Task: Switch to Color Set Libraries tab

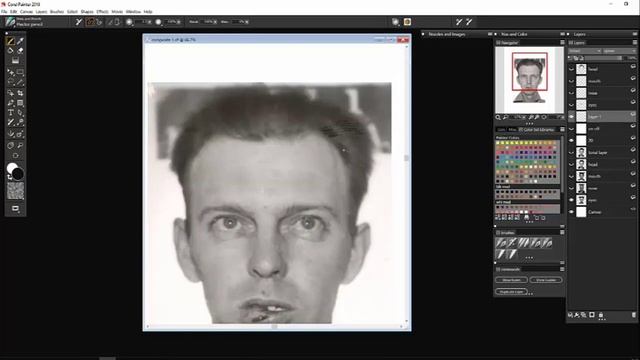Action: (538, 129)
